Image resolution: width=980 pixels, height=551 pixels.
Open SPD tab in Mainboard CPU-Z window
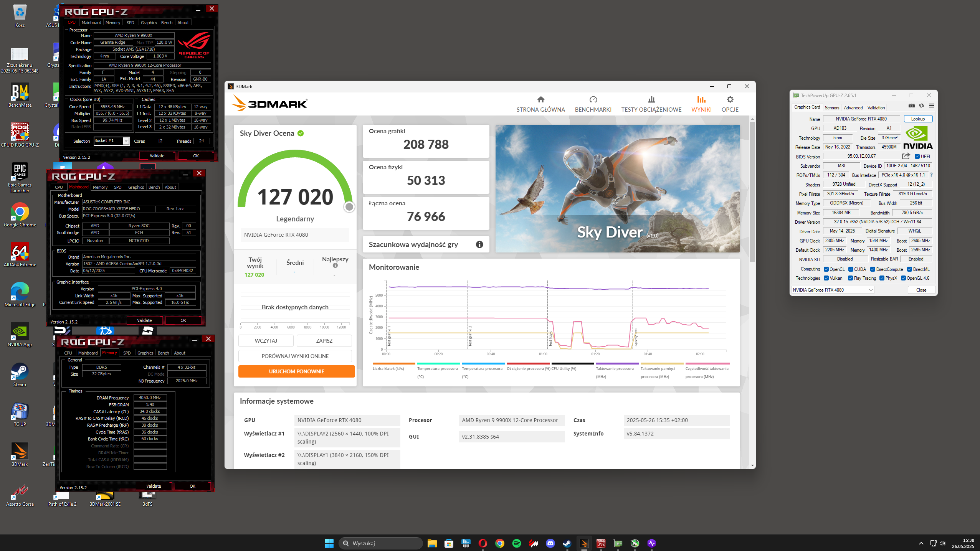(118, 187)
